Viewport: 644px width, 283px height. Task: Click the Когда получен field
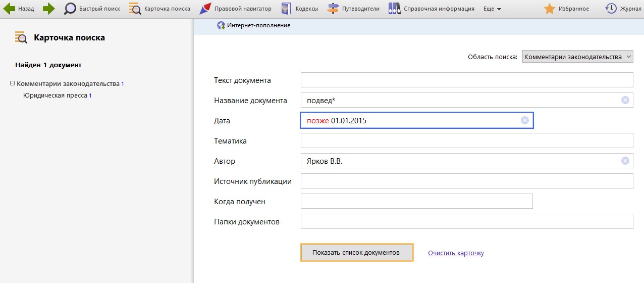(417, 201)
